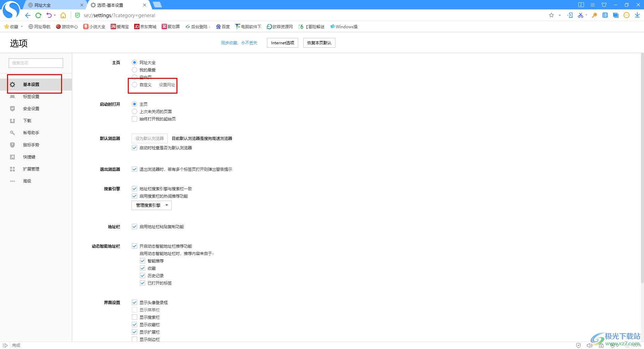Open the screenshot scissors dropdown arrow
Screen dimensions: 644x349
pyautogui.click(x=586, y=15)
